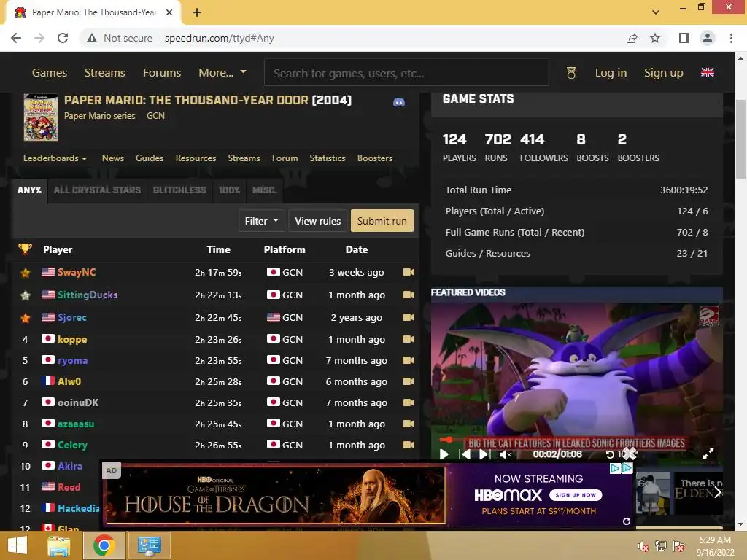Select All Crystal Stars tab
Viewport: 747px width, 560px height.
pyautogui.click(x=97, y=190)
